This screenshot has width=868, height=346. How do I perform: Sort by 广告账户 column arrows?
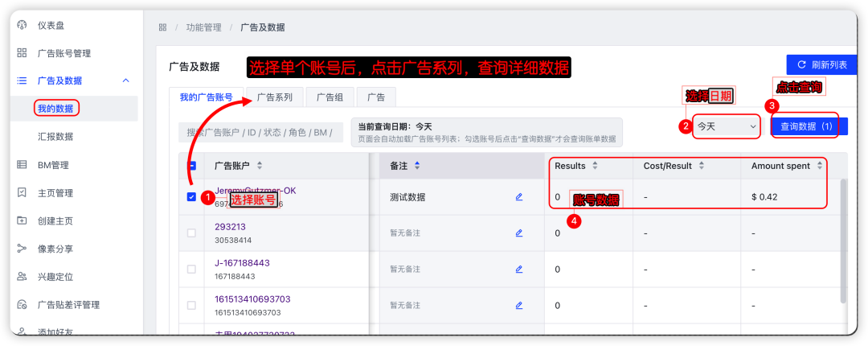260,166
